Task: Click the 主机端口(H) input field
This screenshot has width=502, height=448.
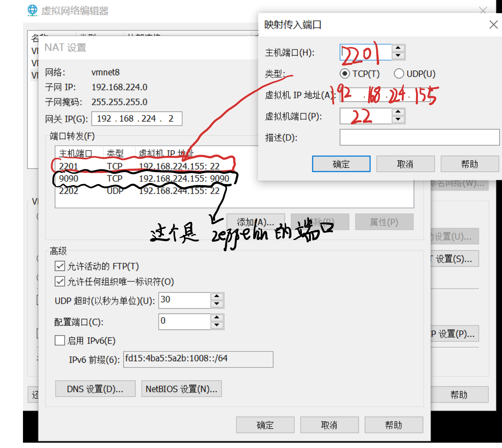Action: (x=366, y=52)
